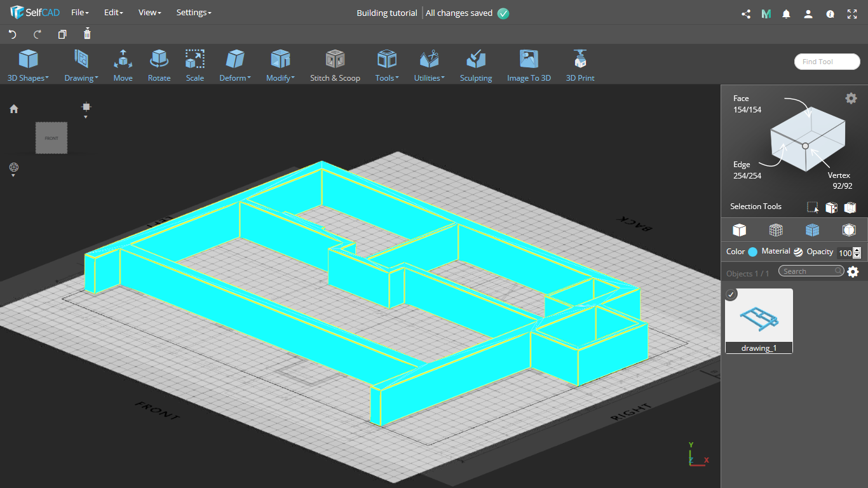Click the Building tutorial project name
868x488 pixels.
pos(387,13)
